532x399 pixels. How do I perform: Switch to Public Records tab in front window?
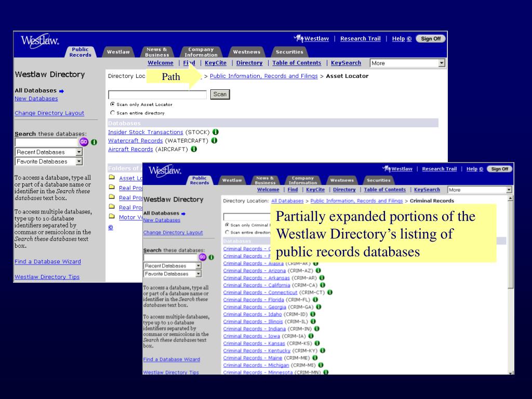[x=199, y=180]
